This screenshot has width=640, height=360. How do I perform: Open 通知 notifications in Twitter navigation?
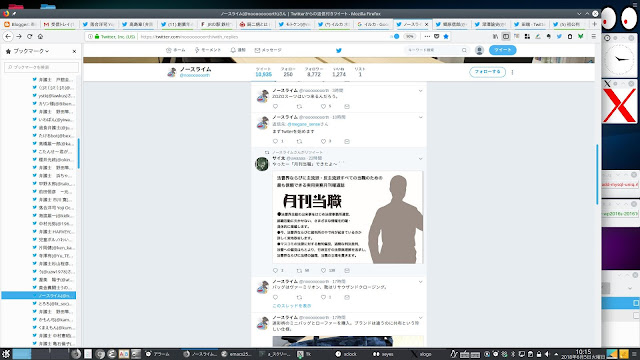click(x=238, y=50)
